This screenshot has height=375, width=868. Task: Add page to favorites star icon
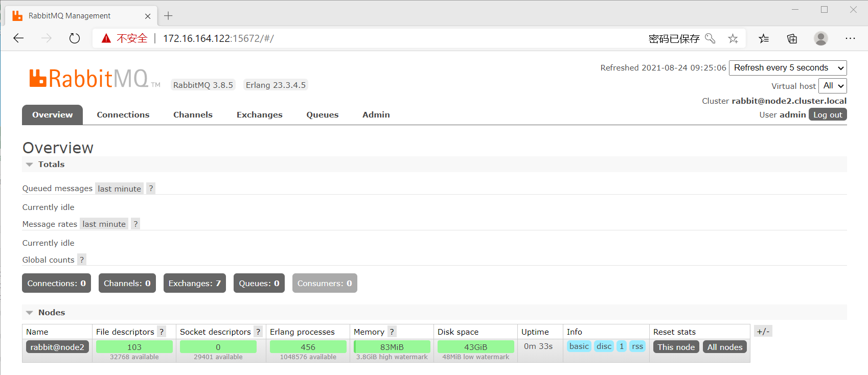733,38
